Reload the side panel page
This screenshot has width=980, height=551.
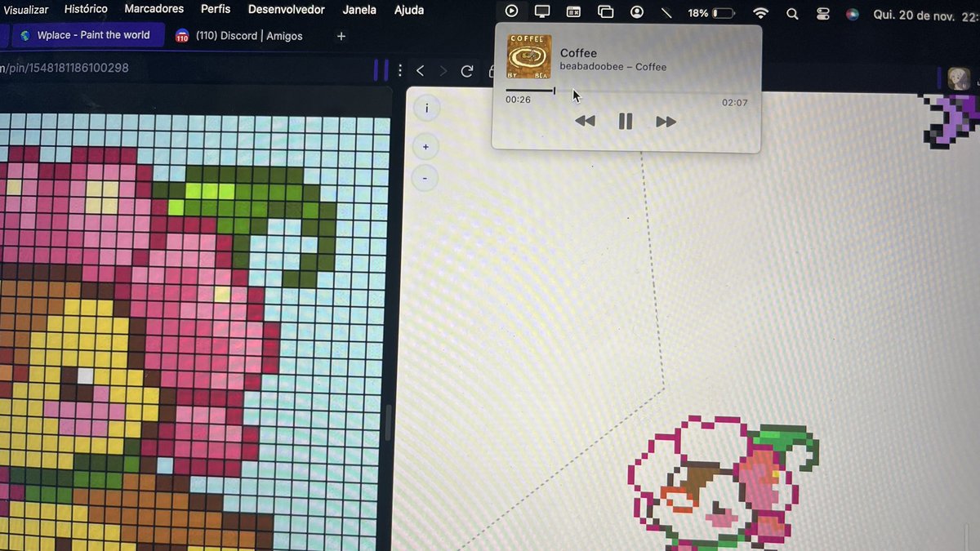tap(467, 71)
